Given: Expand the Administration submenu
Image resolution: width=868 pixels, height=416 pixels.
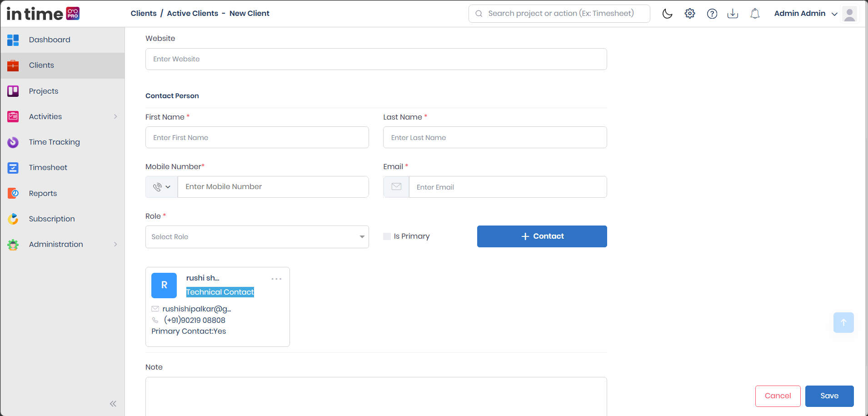Looking at the screenshot, I should tap(115, 244).
